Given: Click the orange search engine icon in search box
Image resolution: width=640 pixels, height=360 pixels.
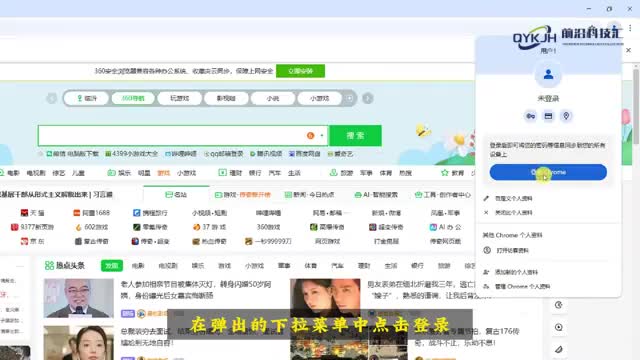Looking at the screenshot, I should tap(311, 136).
